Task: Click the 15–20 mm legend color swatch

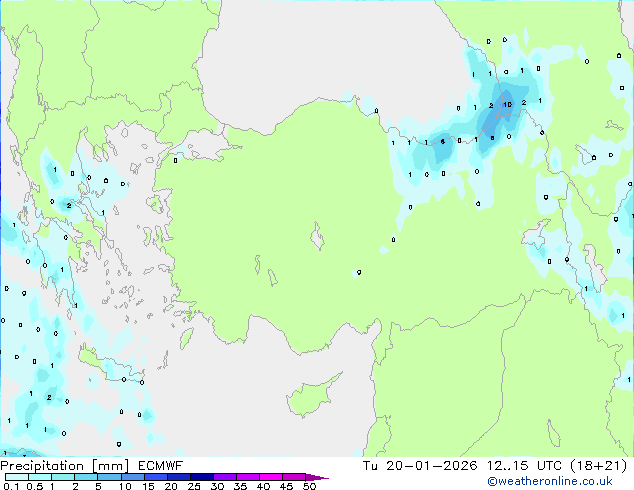Action: pos(155,477)
